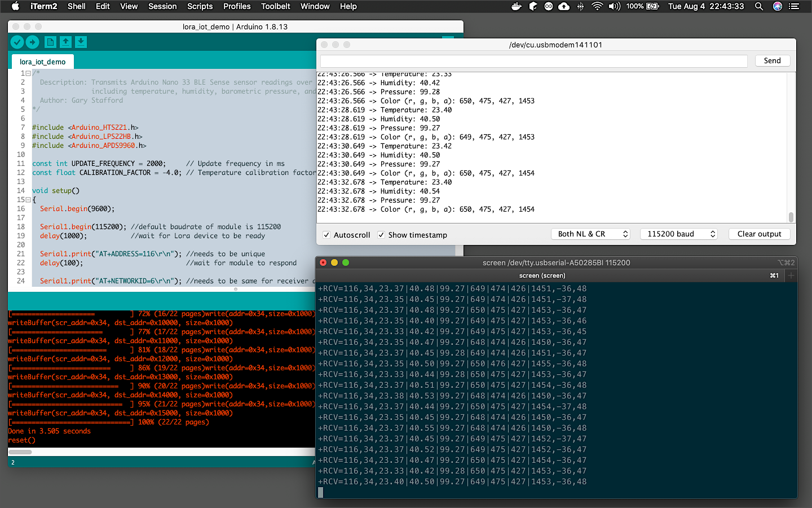Click the Docker whale menu bar icon
The image size is (812, 508).
click(x=517, y=6)
